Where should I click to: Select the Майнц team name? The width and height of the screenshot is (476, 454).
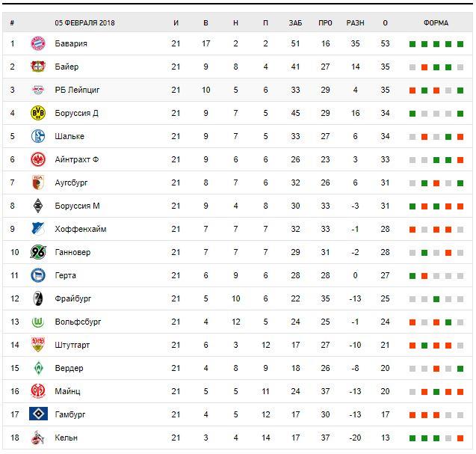pyautogui.click(x=67, y=391)
